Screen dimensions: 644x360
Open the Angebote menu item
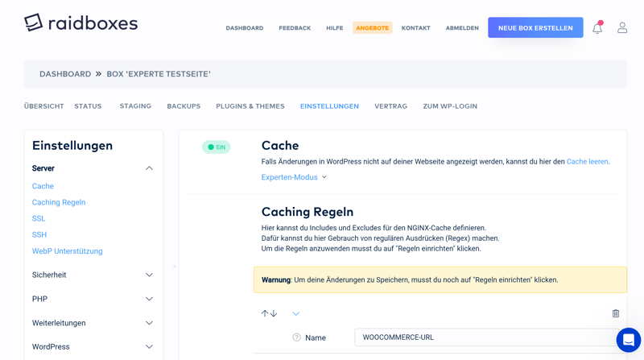(x=372, y=28)
